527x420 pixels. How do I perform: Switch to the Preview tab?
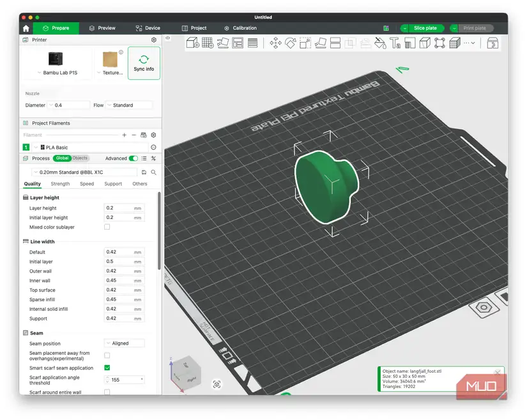pos(102,28)
